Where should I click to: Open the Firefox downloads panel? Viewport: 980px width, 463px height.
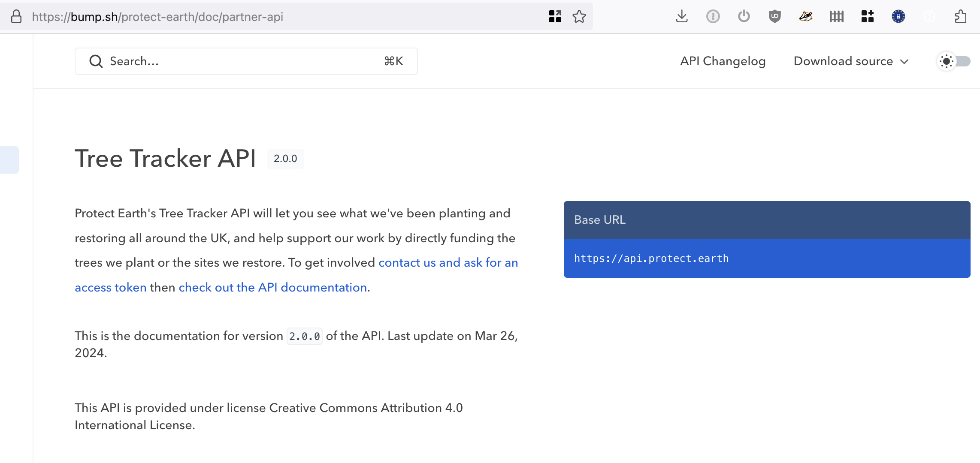[682, 17]
